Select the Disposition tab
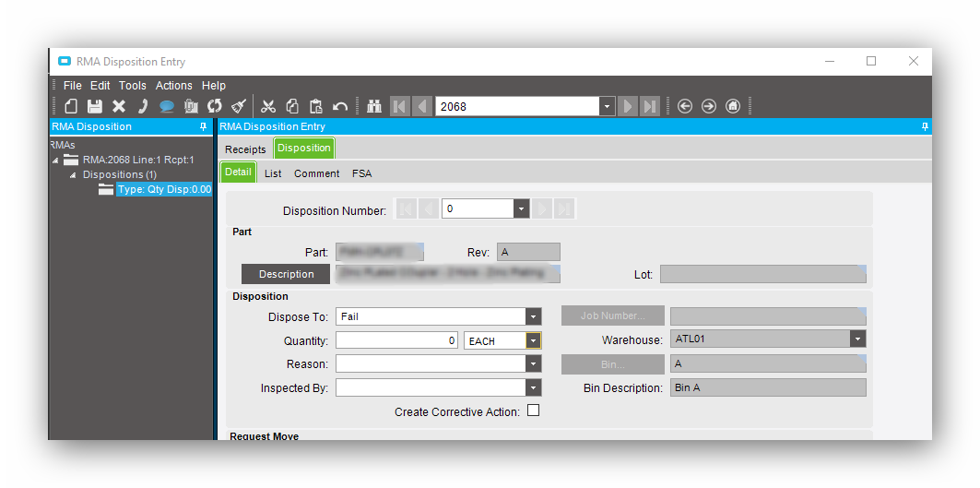The image size is (980, 488). pyautogui.click(x=304, y=149)
